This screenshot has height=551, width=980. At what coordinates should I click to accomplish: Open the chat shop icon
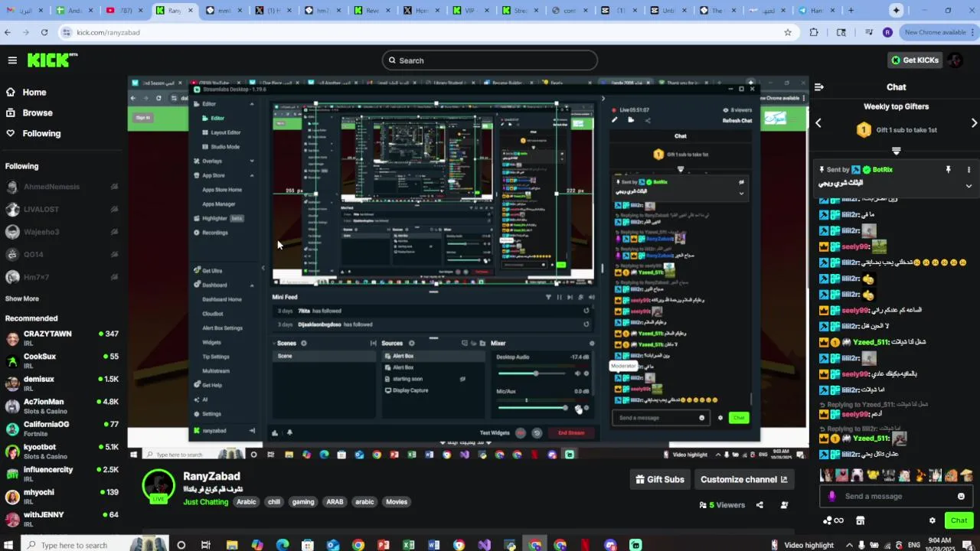[860, 520]
